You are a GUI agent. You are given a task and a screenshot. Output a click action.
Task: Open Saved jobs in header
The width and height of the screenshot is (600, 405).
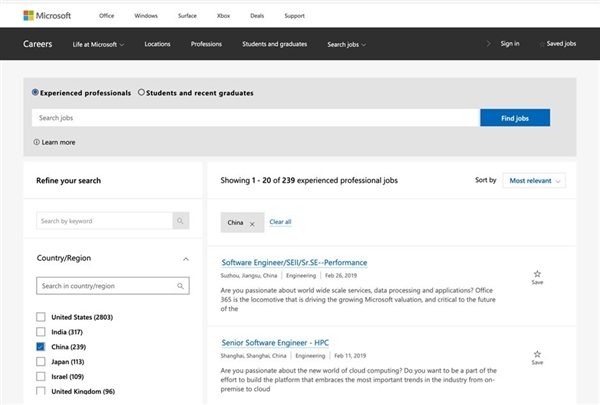tap(555, 44)
